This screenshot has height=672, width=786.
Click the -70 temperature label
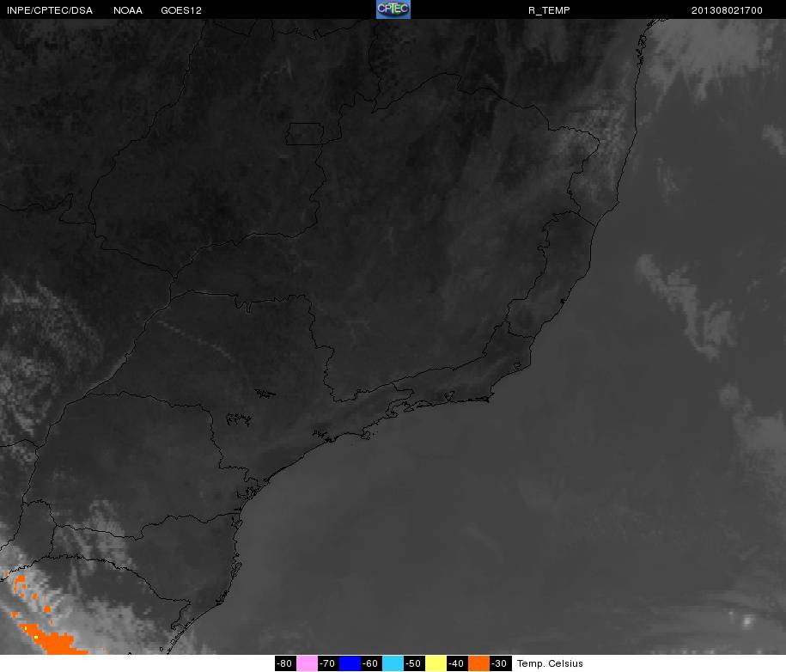pos(327,663)
